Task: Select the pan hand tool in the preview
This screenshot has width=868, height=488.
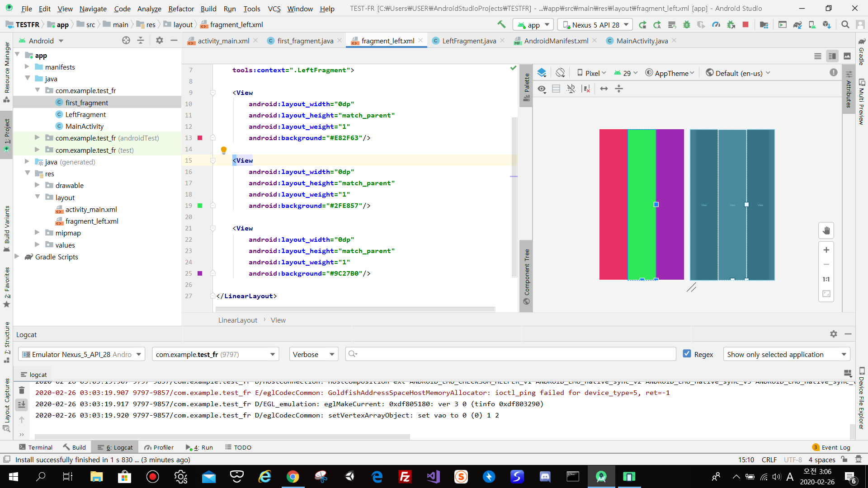Action: (826, 231)
